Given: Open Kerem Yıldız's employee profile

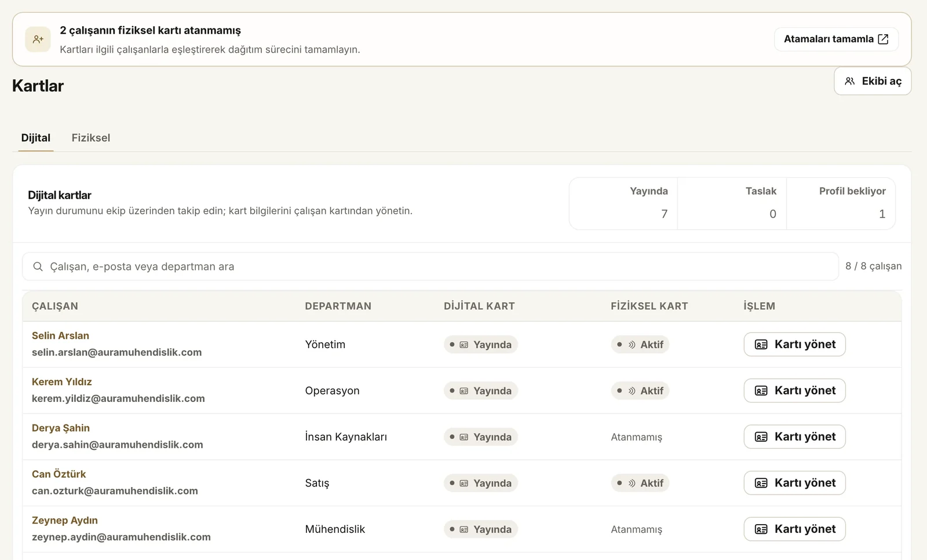Looking at the screenshot, I should 62,382.
